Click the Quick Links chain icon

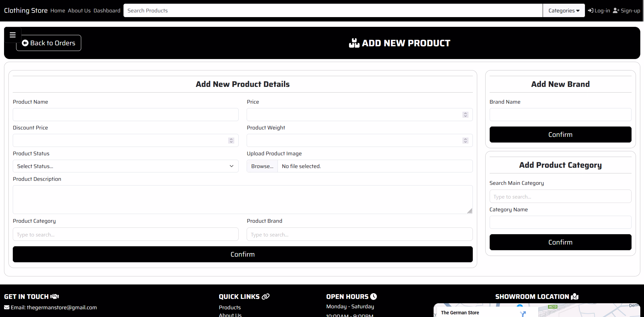pos(265,297)
